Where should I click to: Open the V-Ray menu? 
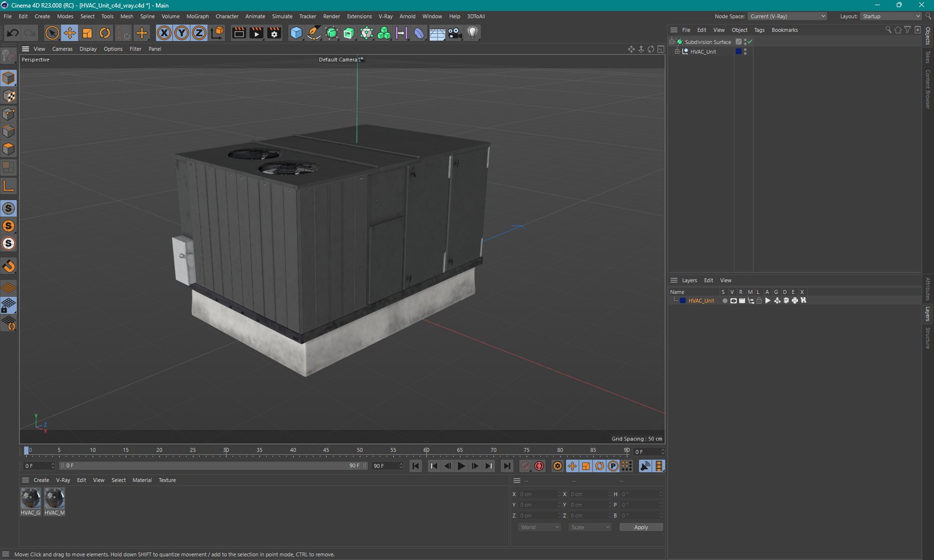coord(386,17)
